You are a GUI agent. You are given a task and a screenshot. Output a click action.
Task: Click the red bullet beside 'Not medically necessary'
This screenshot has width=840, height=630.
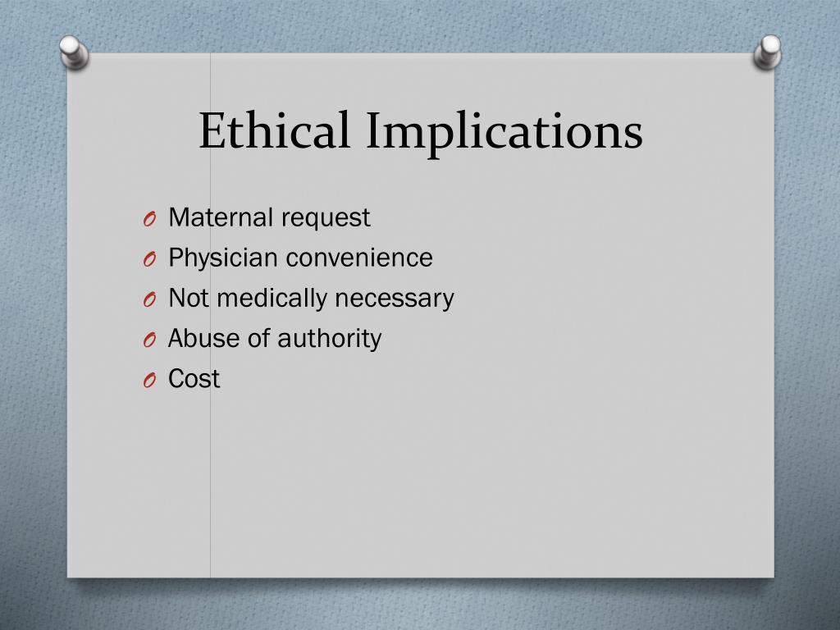point(149,300)
